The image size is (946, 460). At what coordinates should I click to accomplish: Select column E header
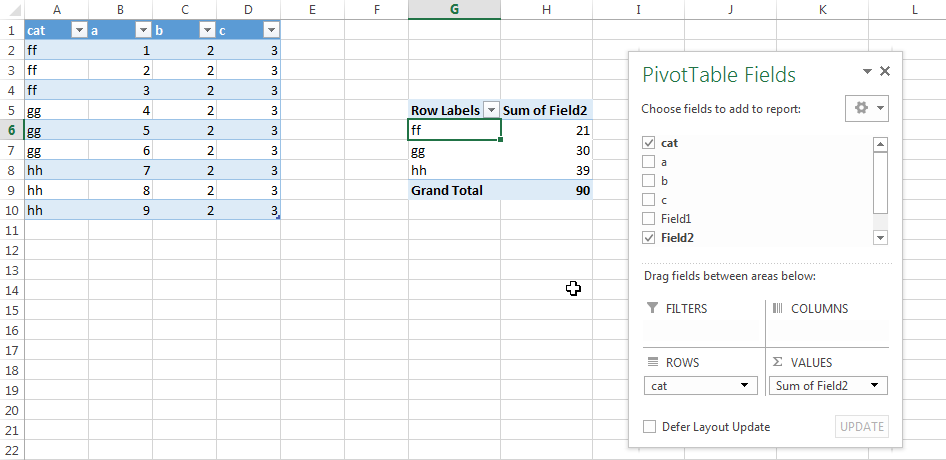(312, 9)
